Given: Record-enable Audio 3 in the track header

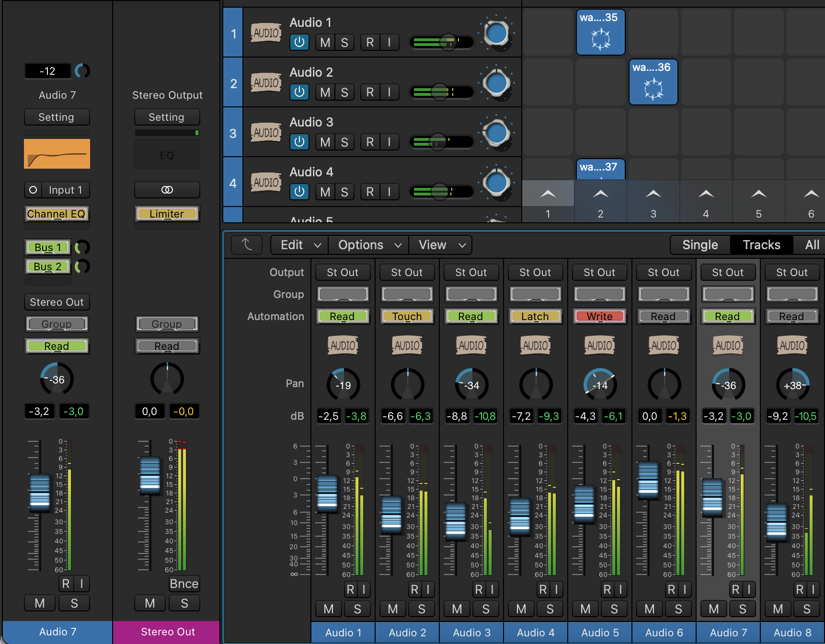Looking at the screenshot, I should [x=370, y=142].
